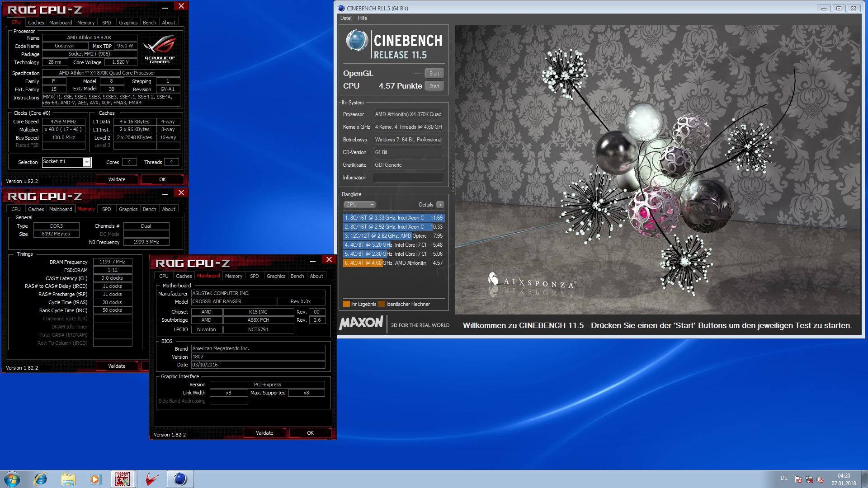Start the OpenGL test in Cinebench
Screen dimensions: 868x488
[x=434, y=74]
